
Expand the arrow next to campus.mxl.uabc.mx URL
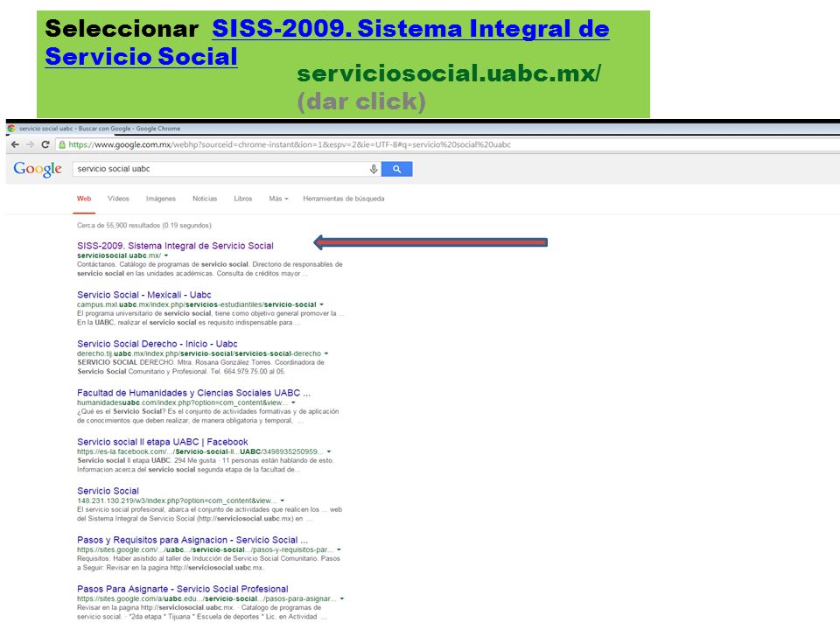(321, 304)
